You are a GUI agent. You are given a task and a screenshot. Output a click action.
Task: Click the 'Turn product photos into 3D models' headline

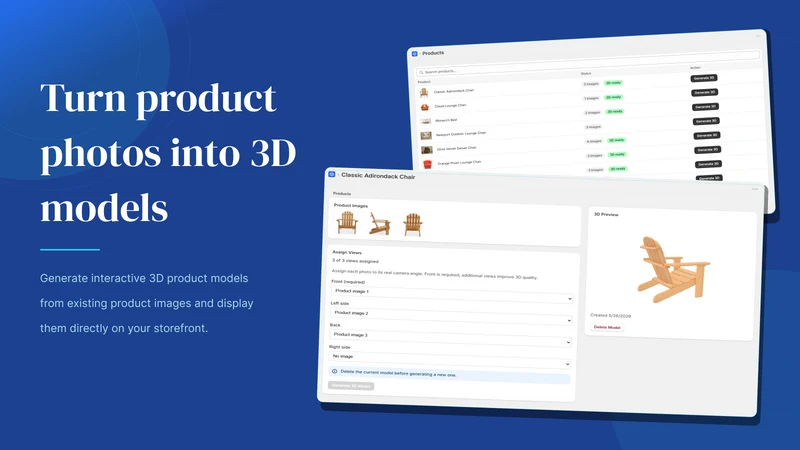click(x=168, y=153)
